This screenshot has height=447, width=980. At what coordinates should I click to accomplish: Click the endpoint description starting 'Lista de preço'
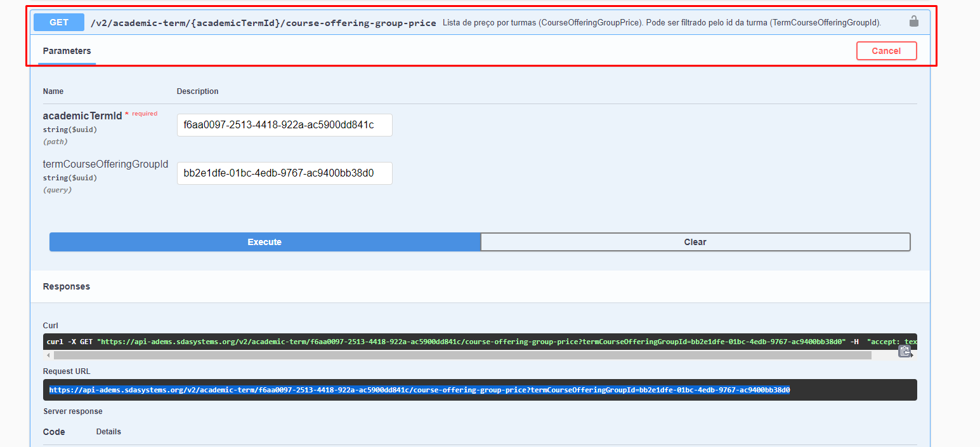pyautogui.click(x=662, y=23)
